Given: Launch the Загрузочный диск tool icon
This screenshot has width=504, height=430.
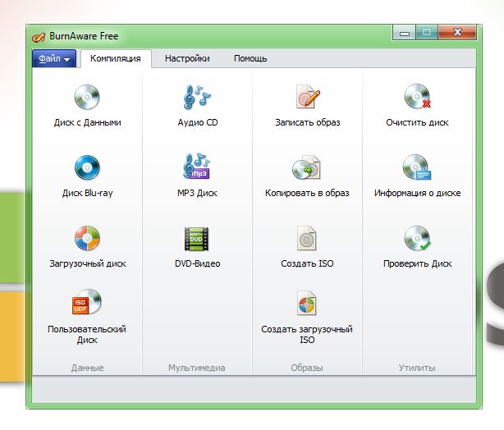Looking at the screenshot, I should coord(86,239).
